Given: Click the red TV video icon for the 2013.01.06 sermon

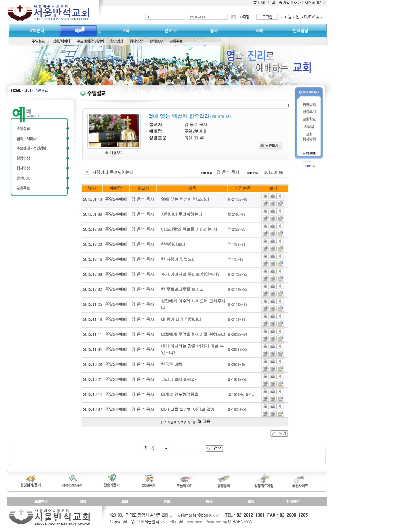Looking at the screenshot, I should 265,211.
